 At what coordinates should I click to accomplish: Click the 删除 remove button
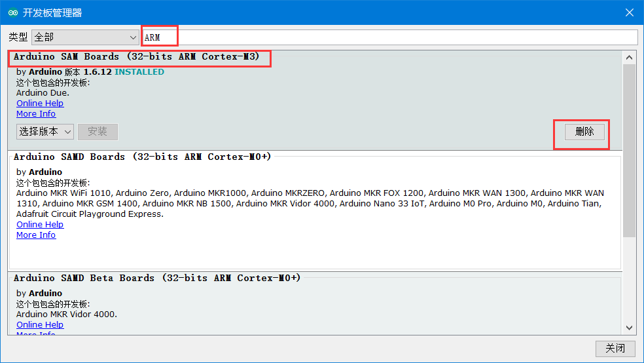coord(584,132)
